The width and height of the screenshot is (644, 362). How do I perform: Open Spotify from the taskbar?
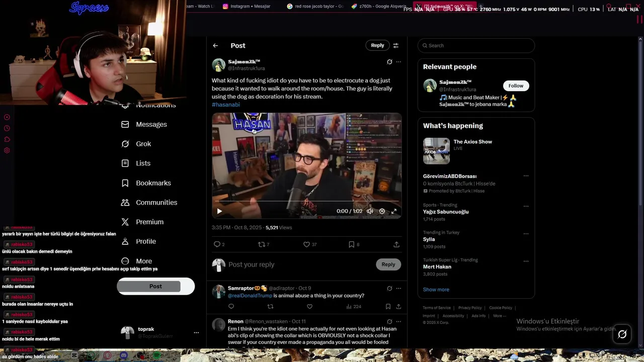(156, 355)
